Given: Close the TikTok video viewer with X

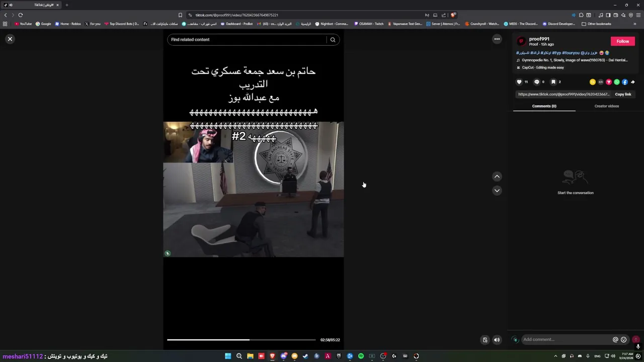Looking at the screenshot, I should click(x=10, y=39).
